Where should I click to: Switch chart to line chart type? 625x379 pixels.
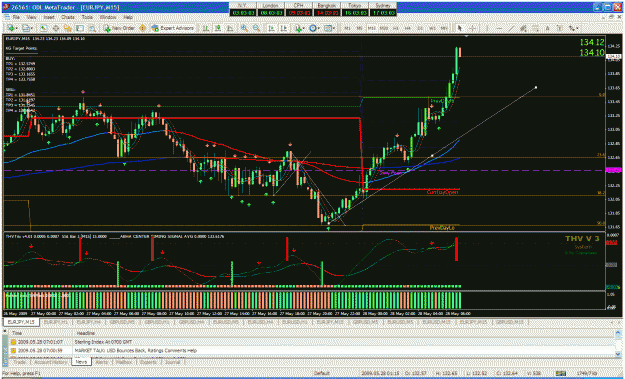tap(230, 28)
